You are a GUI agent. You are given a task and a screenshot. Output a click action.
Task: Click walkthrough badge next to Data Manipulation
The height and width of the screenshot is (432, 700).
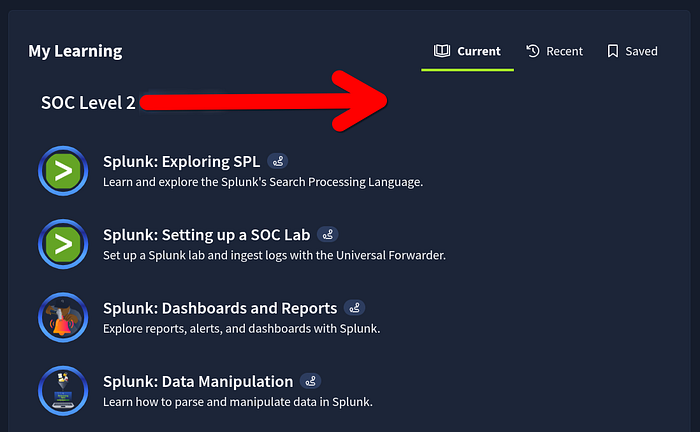coord(310,381)
